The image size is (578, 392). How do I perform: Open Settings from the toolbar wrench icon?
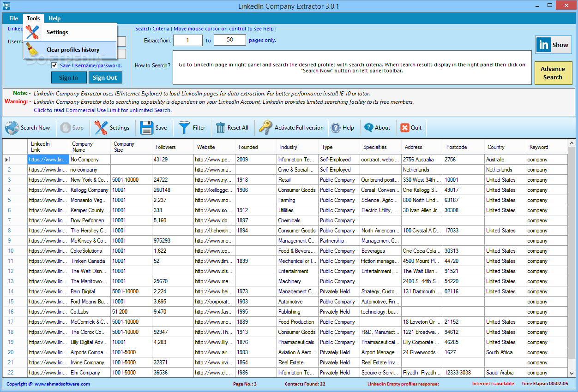click(101, 128)
